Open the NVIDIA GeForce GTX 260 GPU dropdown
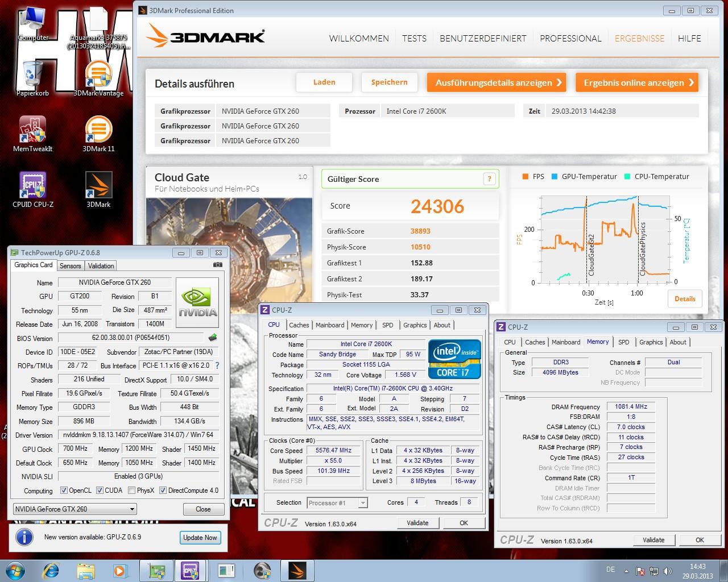Viewport: 728px width, 582px height. click(x=75, y=509)
